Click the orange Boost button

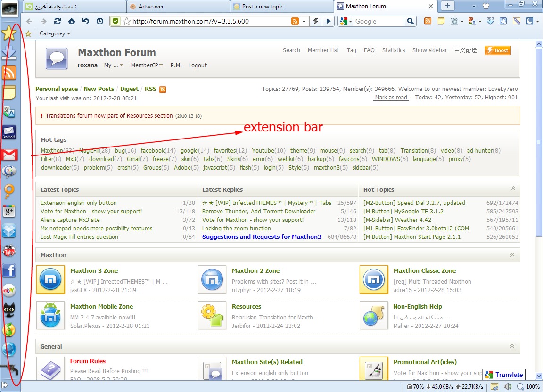[x=497, y=50]
